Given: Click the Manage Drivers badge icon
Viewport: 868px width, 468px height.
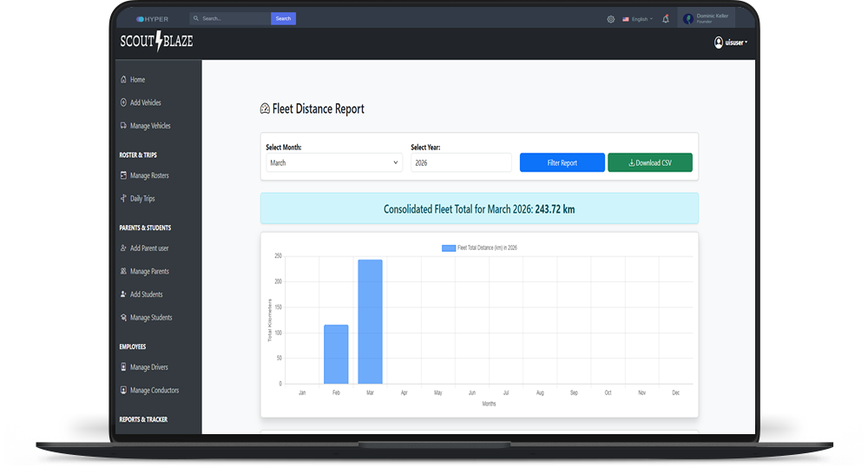Looking at the screenshot, I should pyautogui.click(x=123, y=367).
